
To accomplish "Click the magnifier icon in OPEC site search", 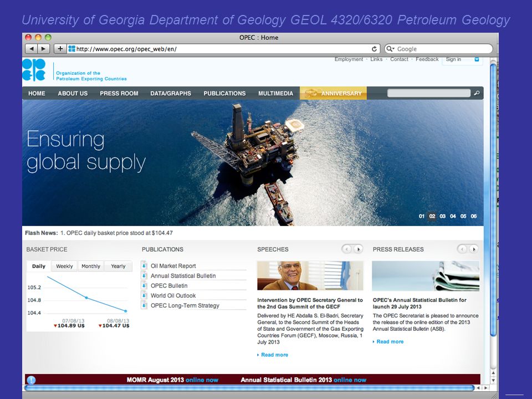I will [x=477, y=93].
